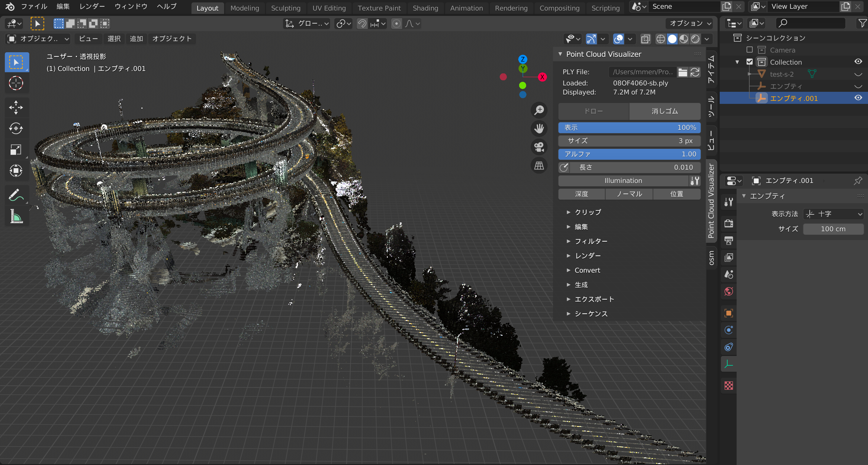Click the Illumination button

click(x=623, y=181)
